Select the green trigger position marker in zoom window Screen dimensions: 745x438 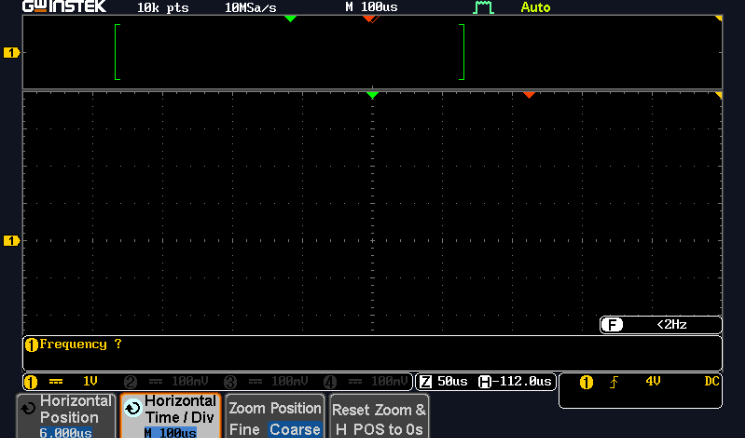[372, 95]
